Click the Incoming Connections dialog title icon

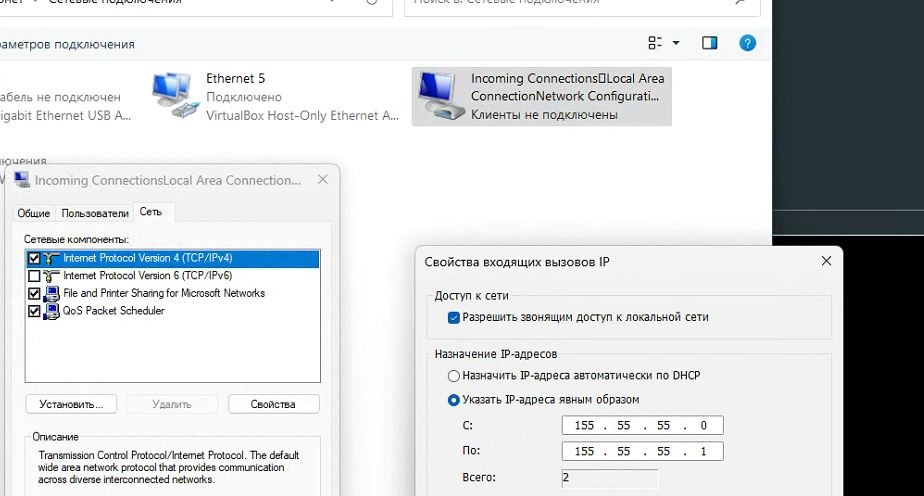(x=22, y=180)
